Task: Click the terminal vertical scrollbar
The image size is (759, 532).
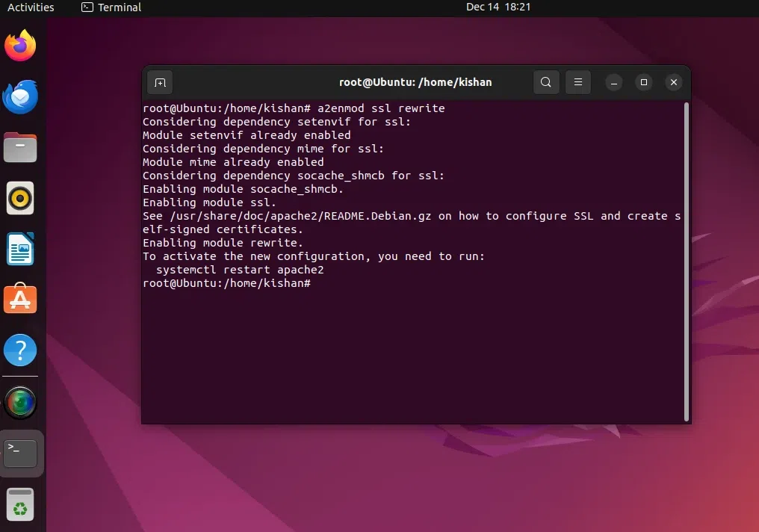Action: click(x=687, y=262)
